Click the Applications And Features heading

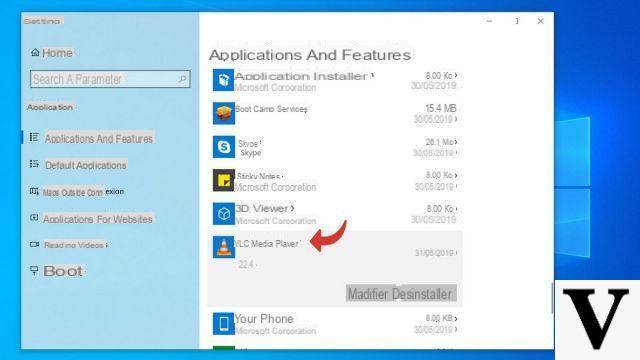pyautogui.click(x=310, y=55)
